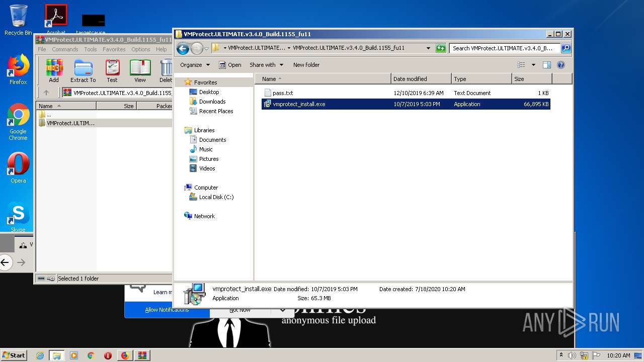The height and width of the screenshot is (362, 644).
Task: Click WinRAR Test toolbar icon
Action: click(112, 71)
